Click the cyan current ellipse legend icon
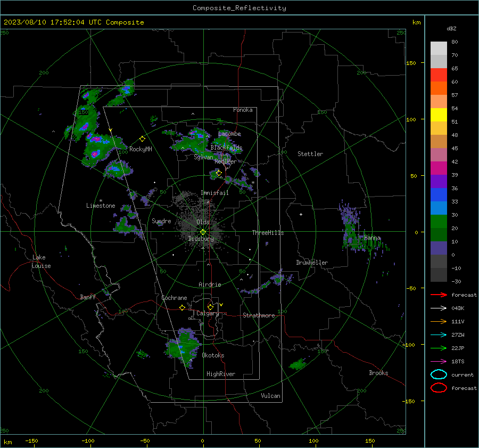Image resolution: width=479 pixels, height=448 pixels. (439, 374)
